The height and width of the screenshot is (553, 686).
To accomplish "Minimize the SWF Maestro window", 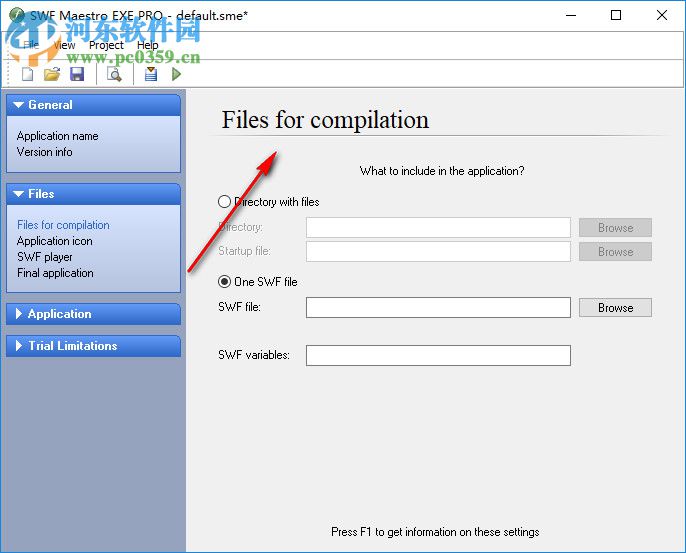I will point(570,15).
